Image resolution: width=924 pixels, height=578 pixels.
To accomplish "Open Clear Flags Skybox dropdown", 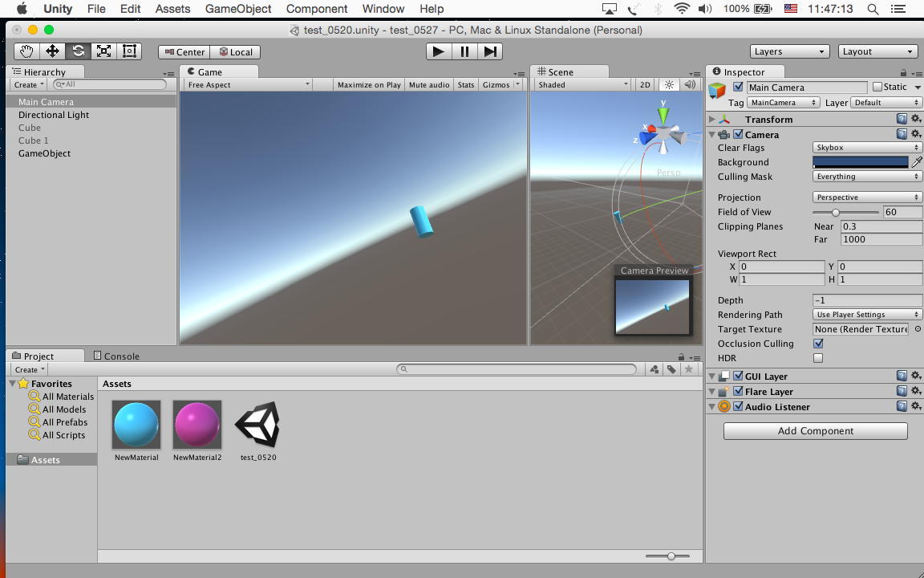I will click(x=867, y=148).
